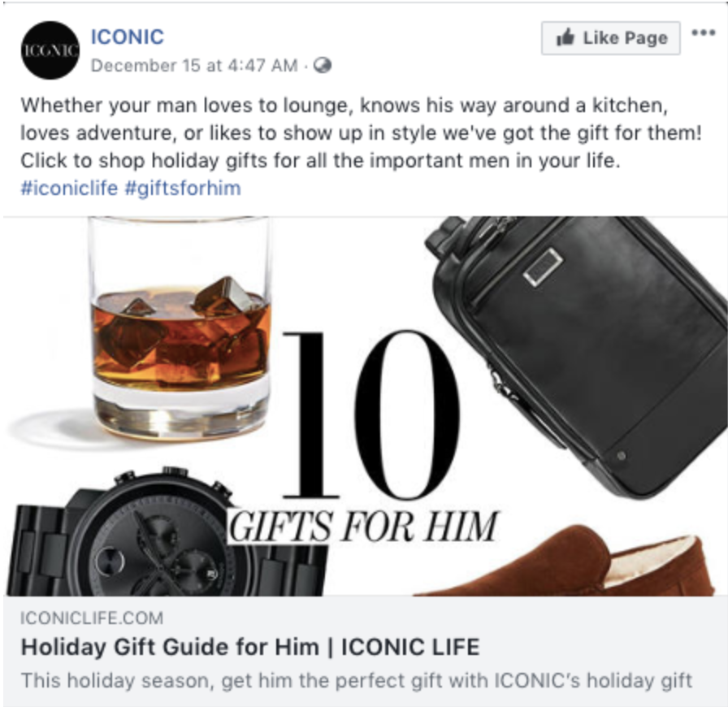Click the ICONIC page profile avatar
Screen dimensions: 728x707
pyautogui.click(x=50, y=50)
